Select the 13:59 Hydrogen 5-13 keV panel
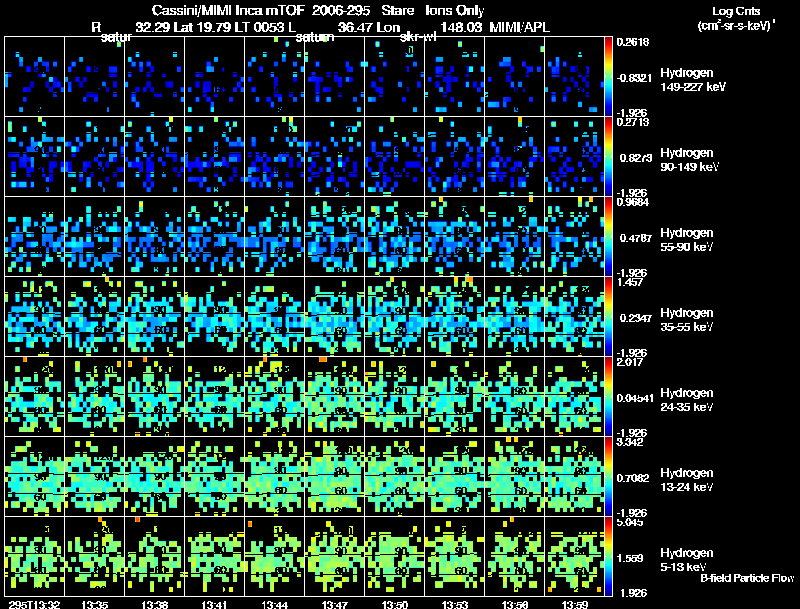Screen dimensions: 800x609 (x=574, y=556)
